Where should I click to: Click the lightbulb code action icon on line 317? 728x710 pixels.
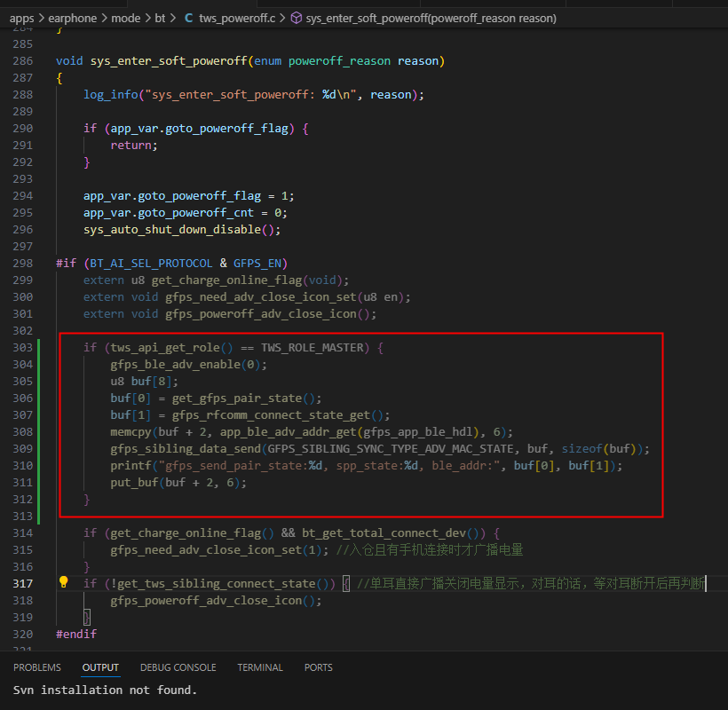[x=64, y=582]
